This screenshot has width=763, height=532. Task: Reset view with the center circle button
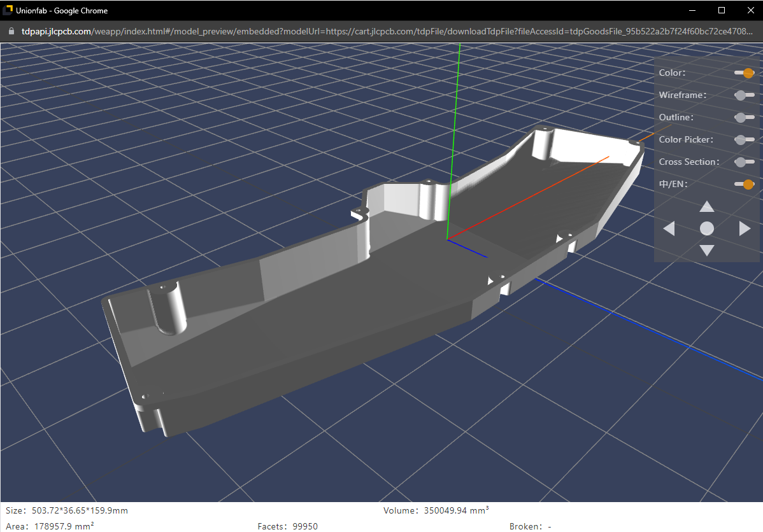[x=706, y=228]
